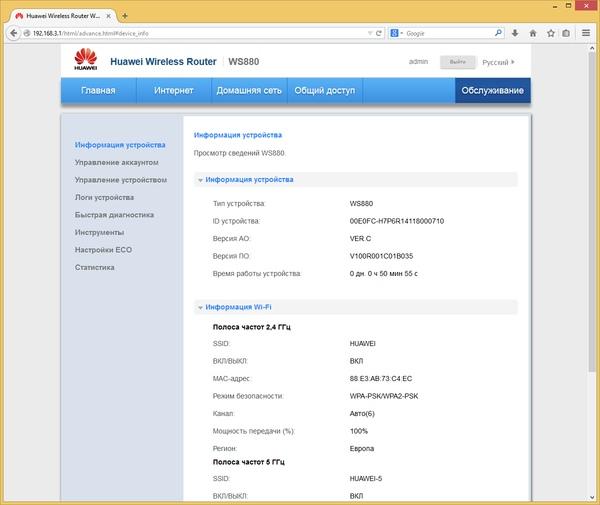
Task: Click the channel value Авто(6)
Action: 362,414
